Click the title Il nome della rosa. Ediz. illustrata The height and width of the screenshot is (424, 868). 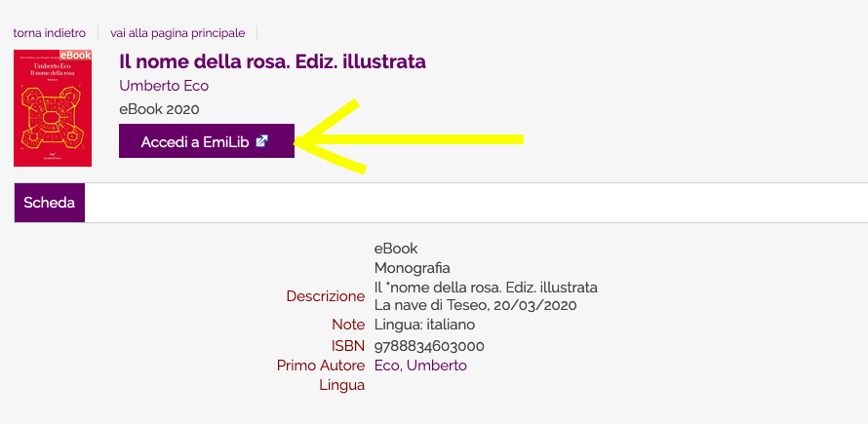[x=272, y=61]
